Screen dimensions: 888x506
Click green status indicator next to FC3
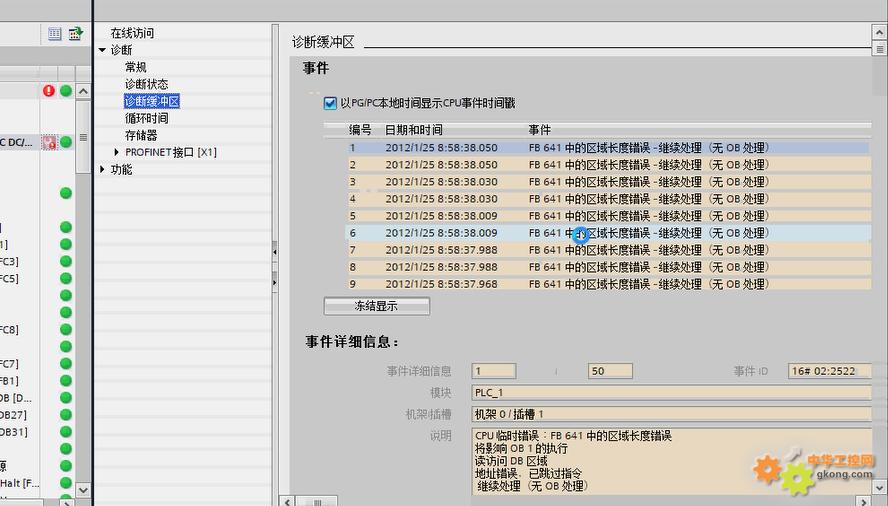pyautogui.click(x=66, y=262)
